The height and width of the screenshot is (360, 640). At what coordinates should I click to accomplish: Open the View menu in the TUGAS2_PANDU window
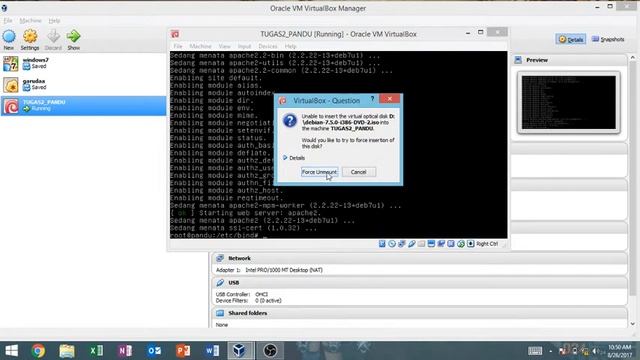tap(224, 46)
